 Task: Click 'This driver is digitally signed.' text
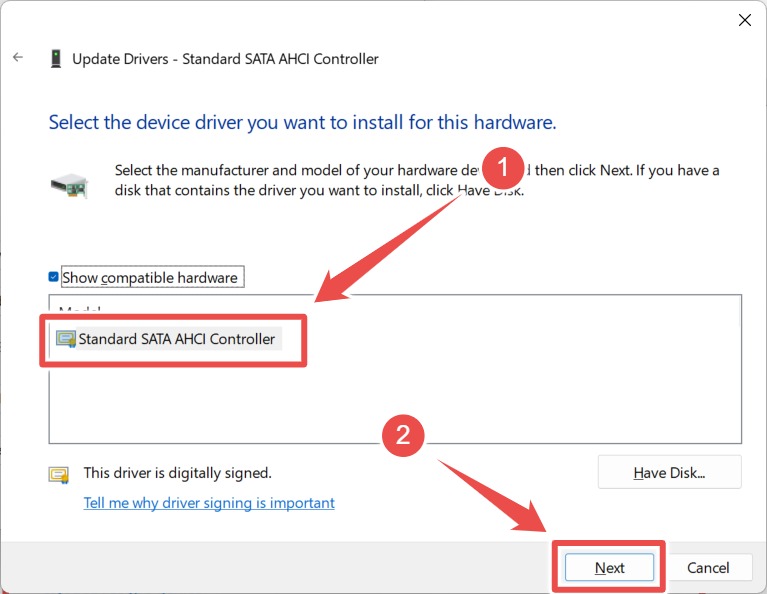[178, 473]
